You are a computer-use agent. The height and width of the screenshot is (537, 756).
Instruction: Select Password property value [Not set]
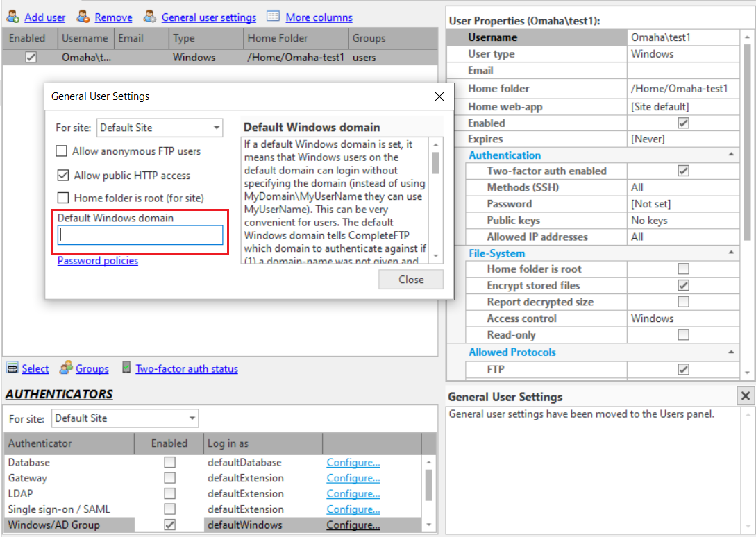coord(683,204)
